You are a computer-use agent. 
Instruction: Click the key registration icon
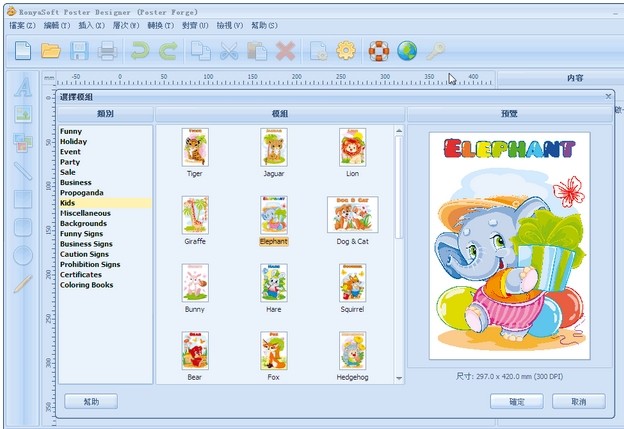pos(435,51)
